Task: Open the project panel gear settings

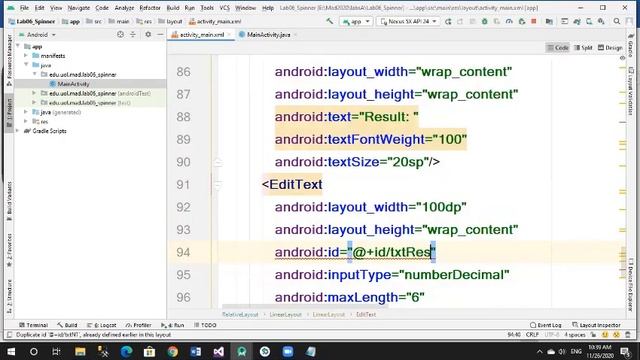Action: pos(148,35)
